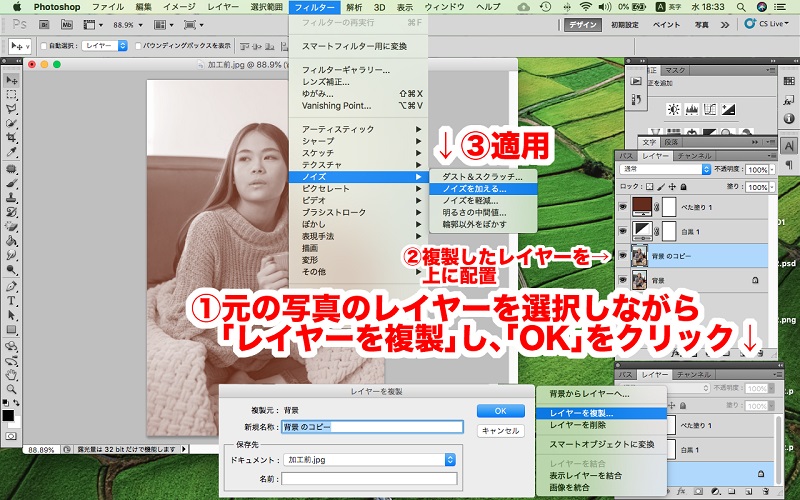Select the Polygonal Lasso tool
The height and width of the screenshot is (500, 800).
tap(11, 109)
